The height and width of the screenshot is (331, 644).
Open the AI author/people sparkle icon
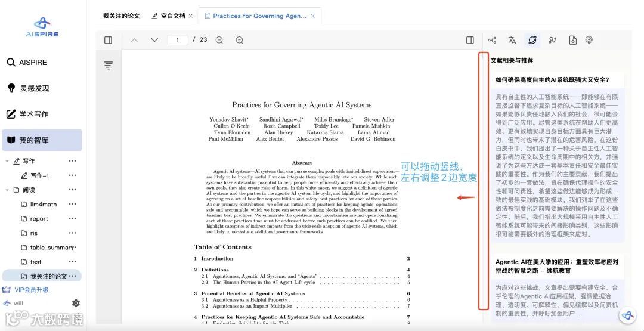[552, 40]
